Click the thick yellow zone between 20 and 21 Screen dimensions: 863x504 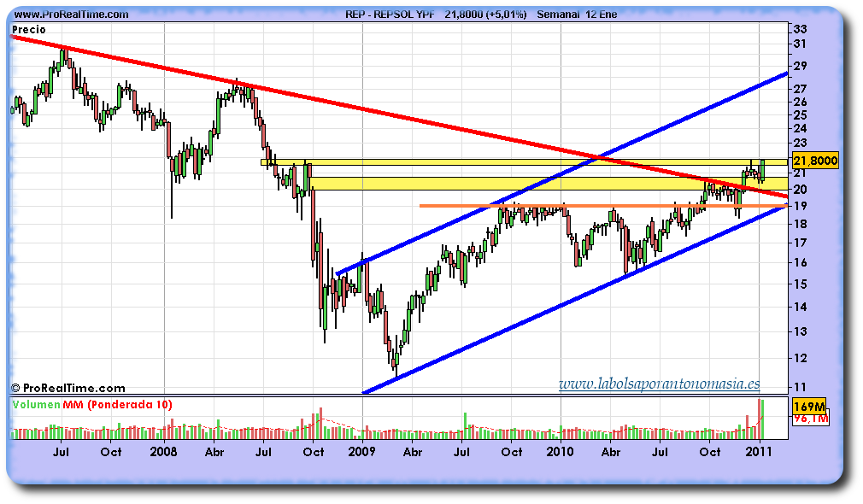[550, 184]
